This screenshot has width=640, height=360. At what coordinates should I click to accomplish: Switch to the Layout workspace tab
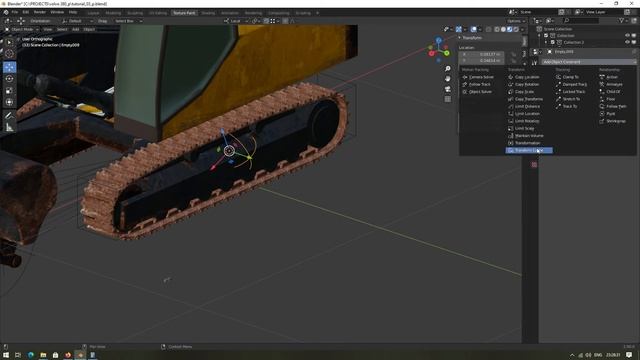click(93, 13)
